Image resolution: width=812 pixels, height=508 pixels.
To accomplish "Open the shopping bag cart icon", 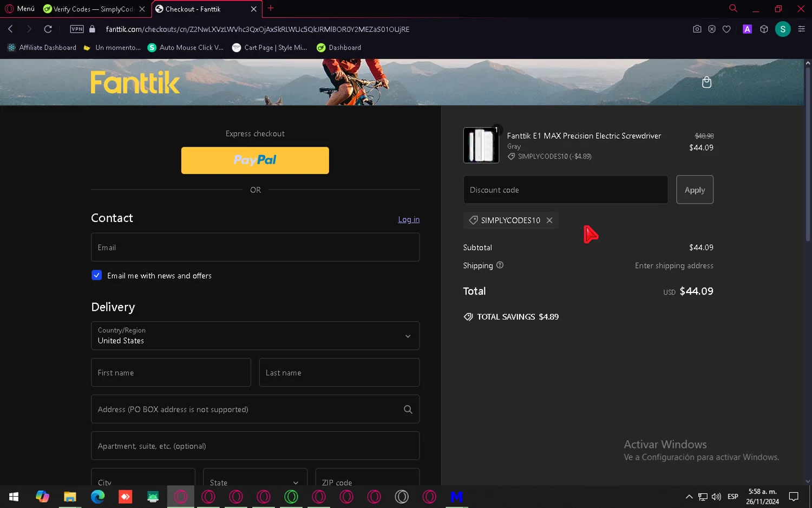I will (x=706, y=82).
